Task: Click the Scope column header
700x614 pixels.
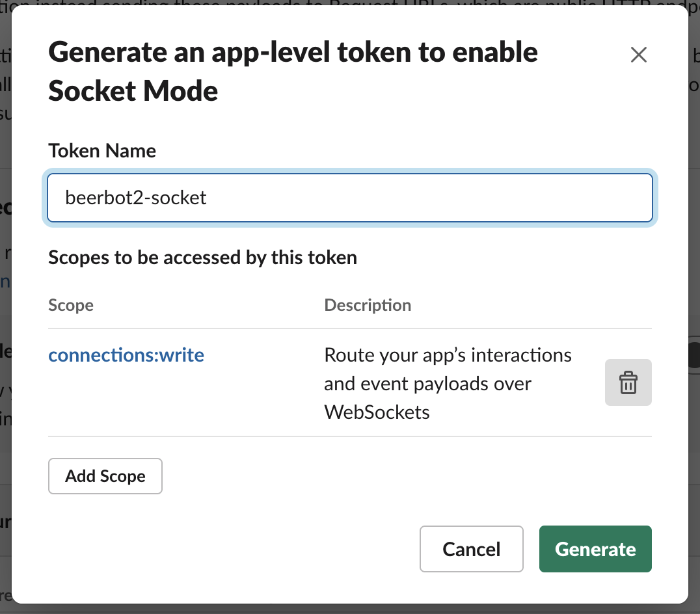Action: [x=71, y=305]
